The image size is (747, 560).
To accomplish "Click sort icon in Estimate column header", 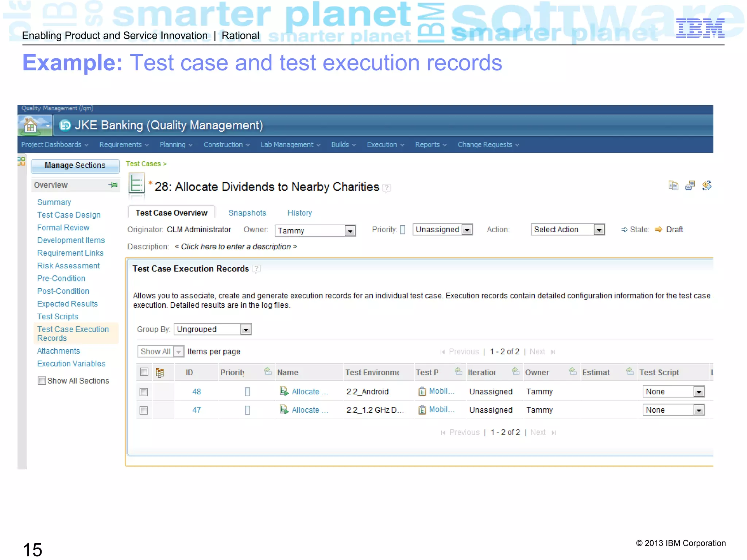I will (630, 371).
